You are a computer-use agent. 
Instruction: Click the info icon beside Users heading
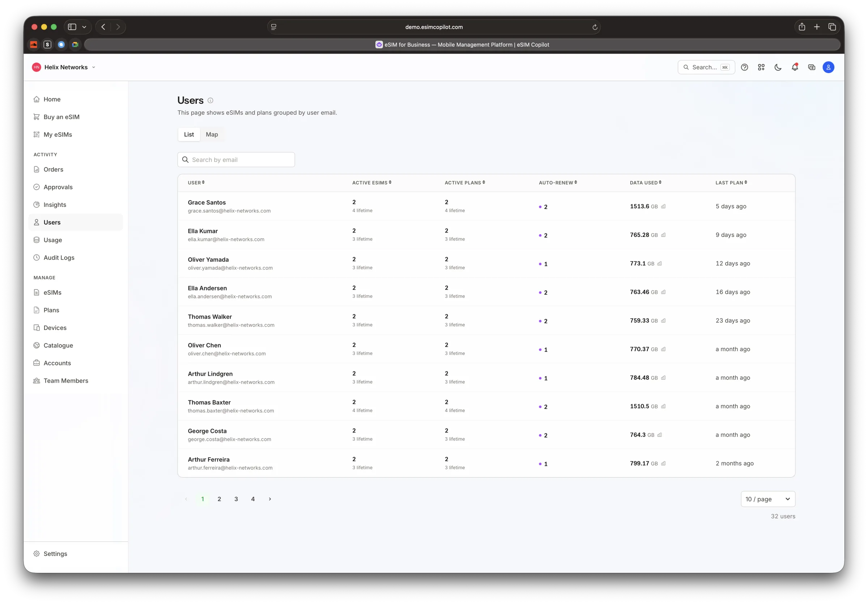(210, 101)
